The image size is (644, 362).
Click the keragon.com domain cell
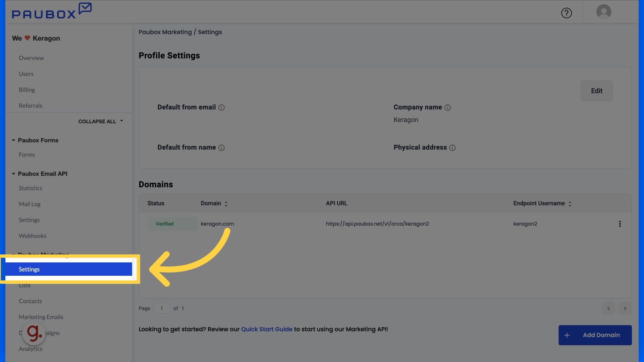pos(217,224)
